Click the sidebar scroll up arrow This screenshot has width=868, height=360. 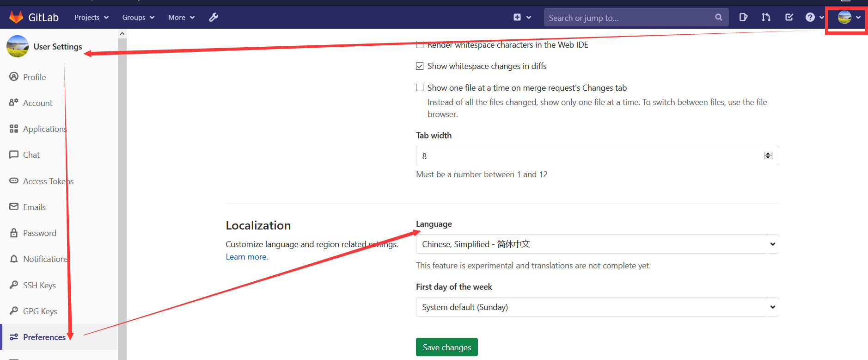122,34
